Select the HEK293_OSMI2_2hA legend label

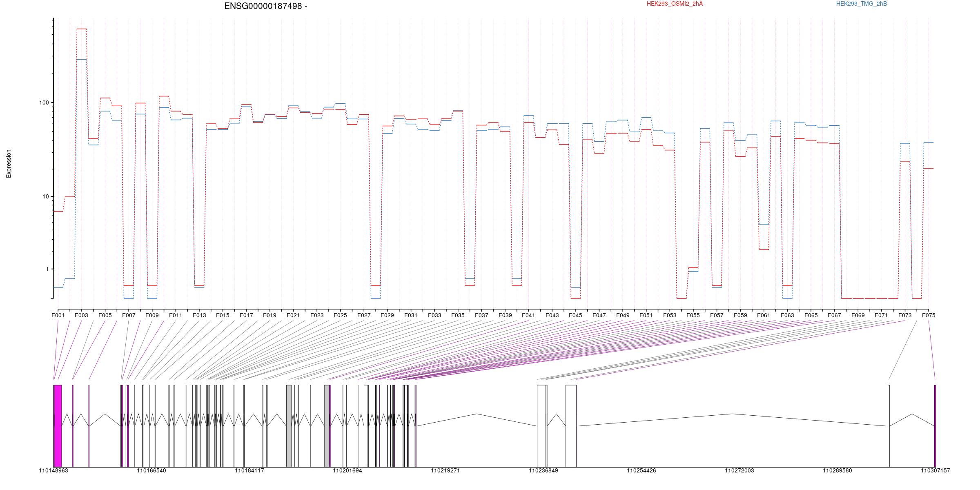(675, 4)
